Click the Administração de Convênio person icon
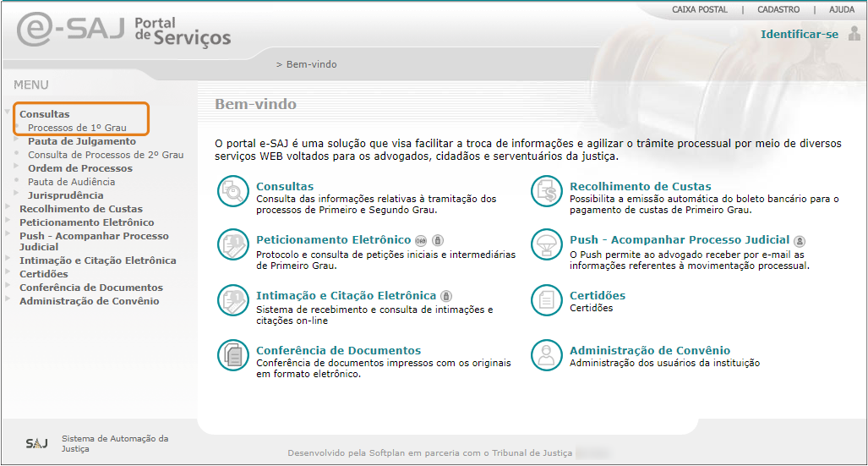 point(546,355)
